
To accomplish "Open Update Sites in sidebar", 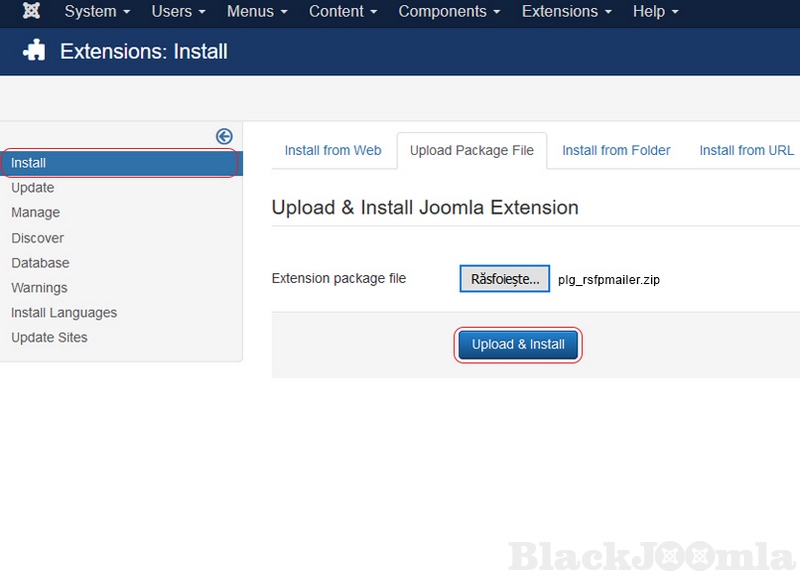I will coord(49,338).
